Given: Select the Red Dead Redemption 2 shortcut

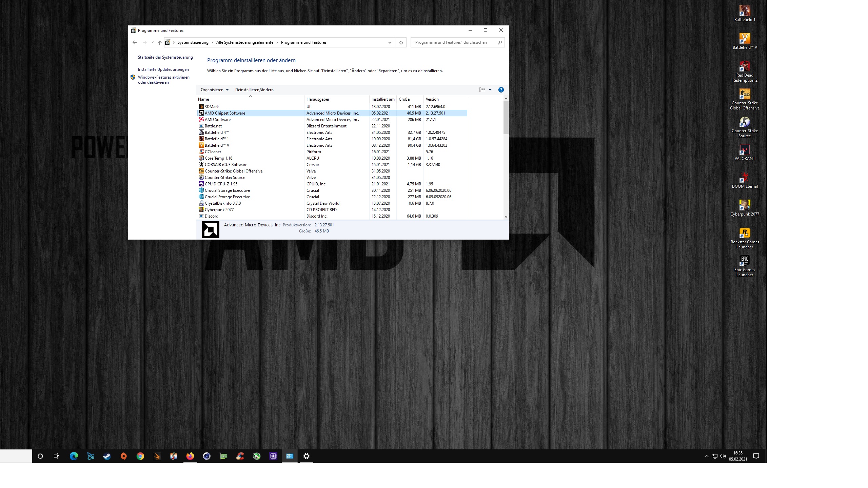Looking at the screenshot, I should pos(745,72).
